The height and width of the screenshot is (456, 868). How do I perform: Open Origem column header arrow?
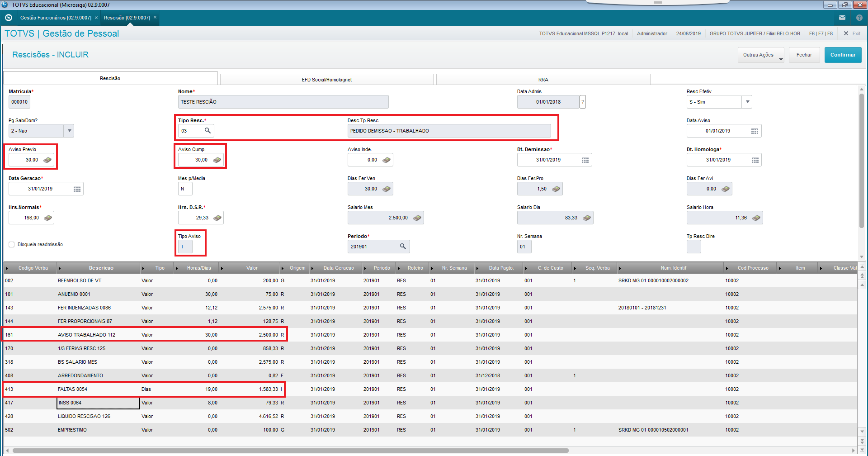point(282,268)
